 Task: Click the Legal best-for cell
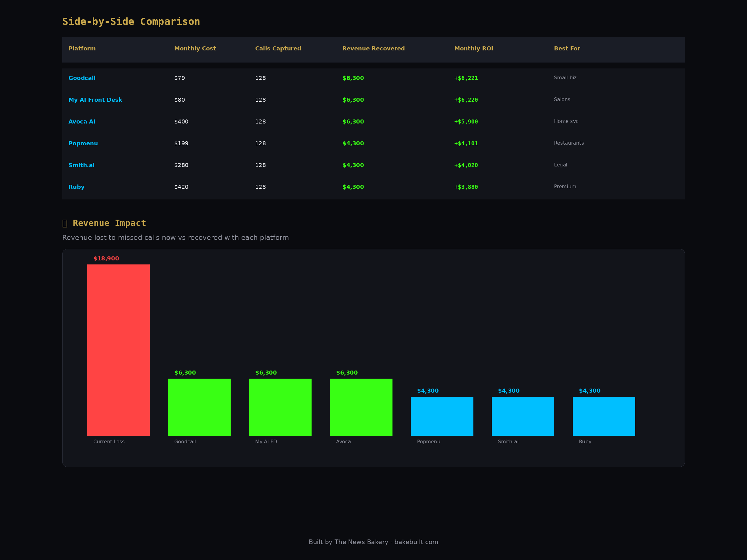click(560, 165)
